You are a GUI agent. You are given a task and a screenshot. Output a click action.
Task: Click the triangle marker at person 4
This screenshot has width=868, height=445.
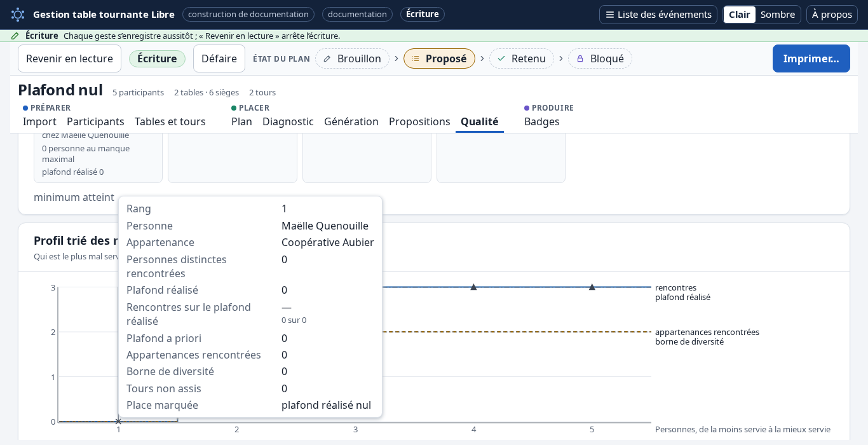click(x=473, y=287)
